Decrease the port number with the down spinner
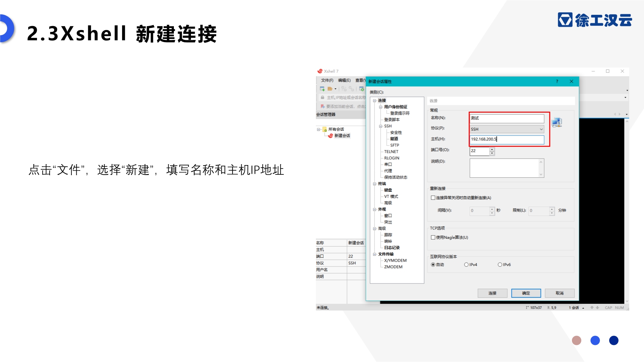Image resolution: width=644 pixels, height=362 pixels. [492, 153]
